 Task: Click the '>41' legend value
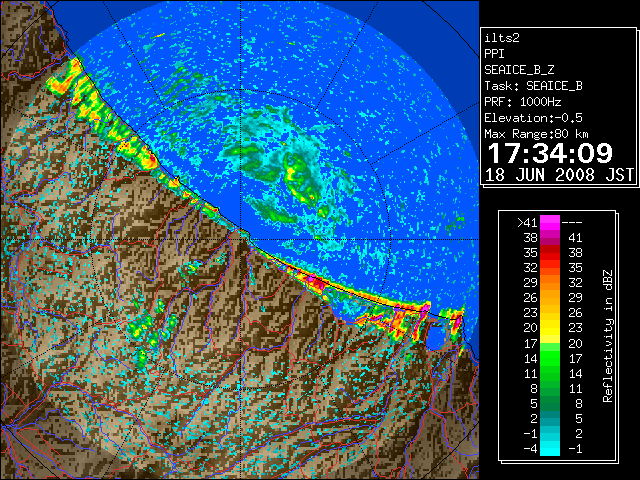point(527,223)
